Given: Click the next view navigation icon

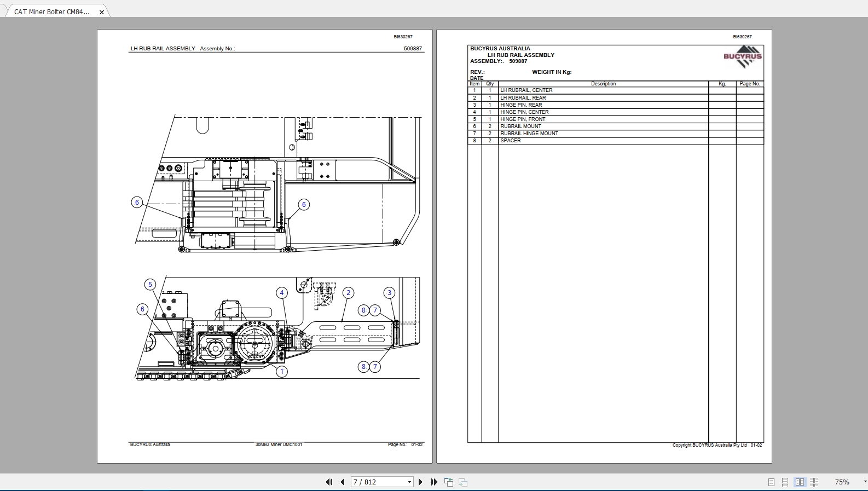Looking at the screenshot, I should tap(463, 482).
